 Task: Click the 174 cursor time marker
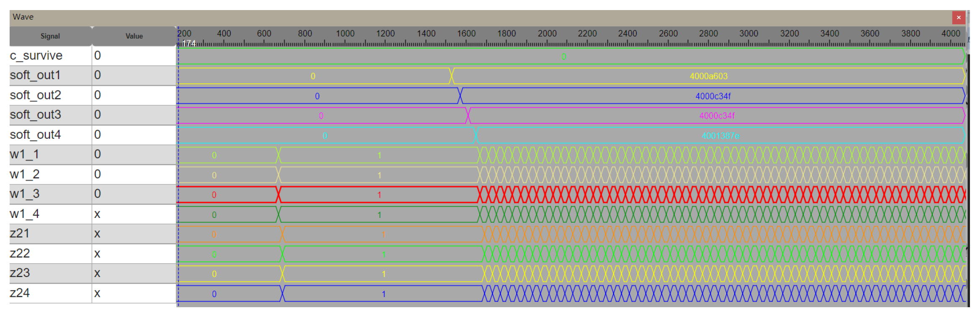tap(189, 44)
